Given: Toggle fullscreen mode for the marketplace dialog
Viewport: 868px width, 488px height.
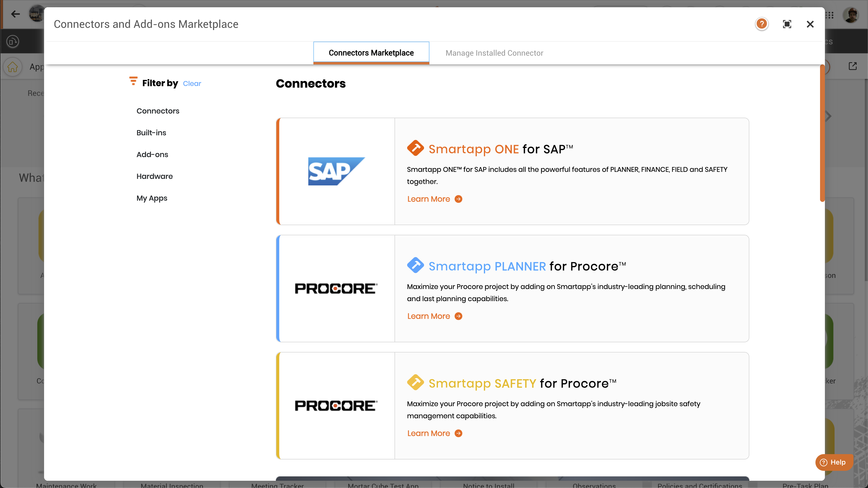Looking at the screenshot, I should click(x=787, y=24).
